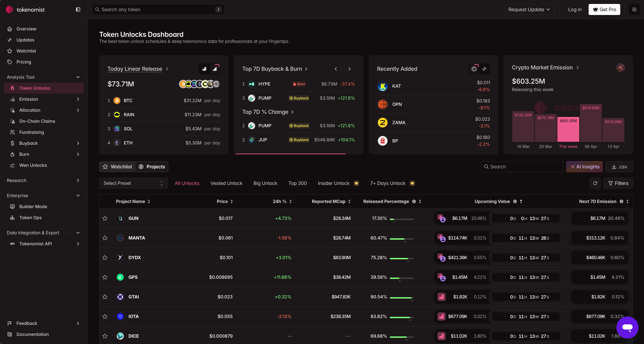Click the Get Pro button
Screen dimensions: 644x344
pos(604,9)
